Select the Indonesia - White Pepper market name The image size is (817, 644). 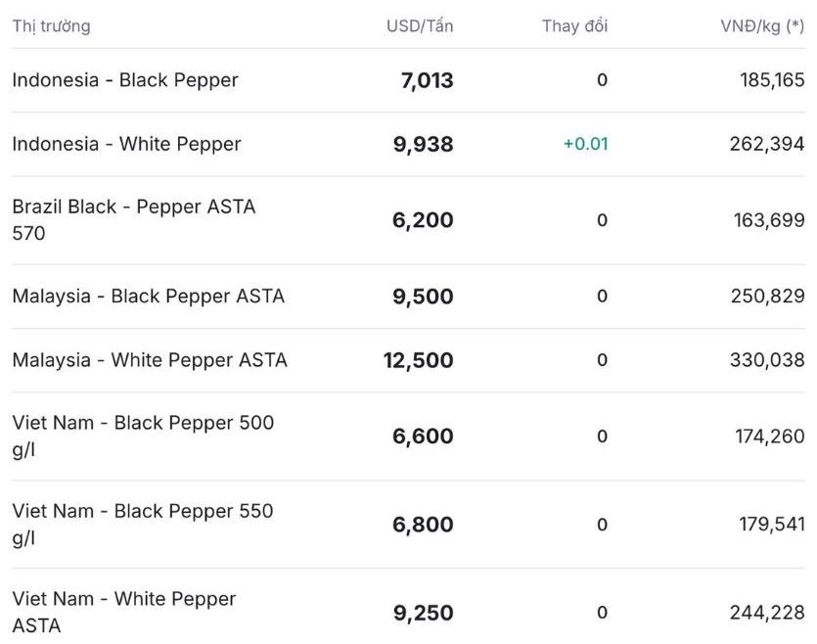[x=126, y=144]
